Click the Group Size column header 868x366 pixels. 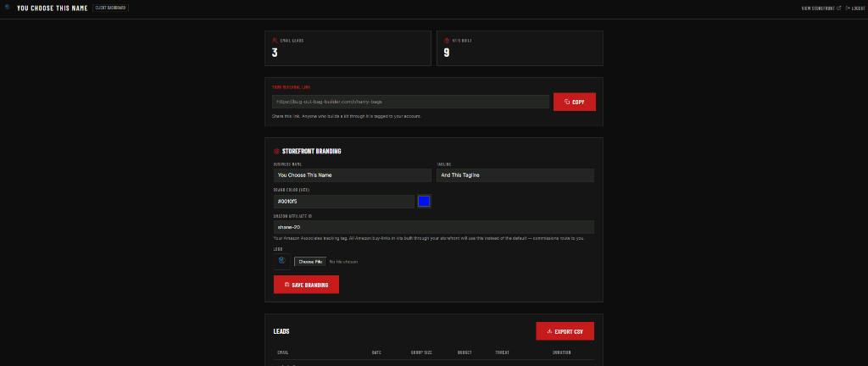click(420, 352)
